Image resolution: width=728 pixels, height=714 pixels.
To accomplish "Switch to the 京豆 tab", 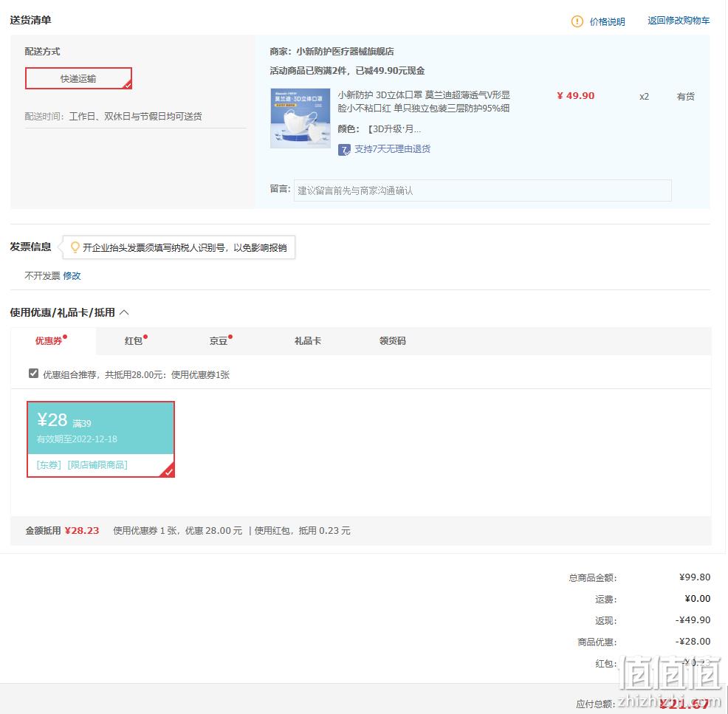I will click(221, 340).
